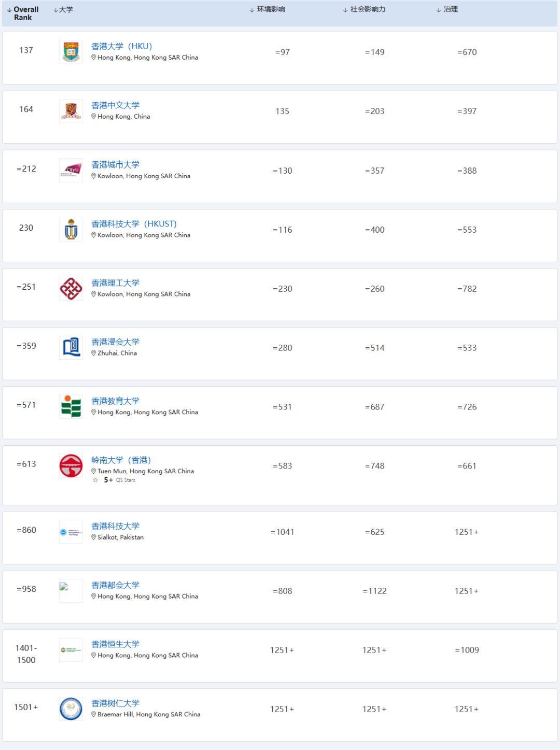This screenshot has width=560, height=750.
Task: Click the 香港恒生大学 logo thumbnail
Action: click(71, 650)
